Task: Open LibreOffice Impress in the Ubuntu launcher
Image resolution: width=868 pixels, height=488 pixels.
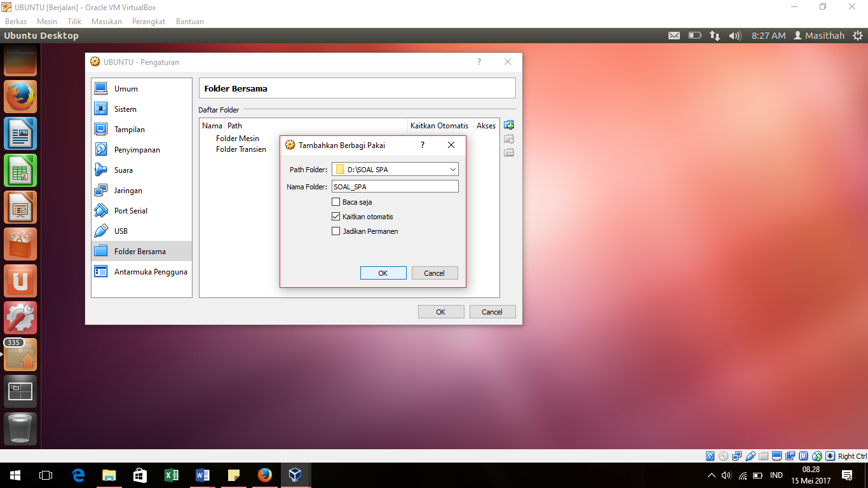Action: (x=20, y=207)
